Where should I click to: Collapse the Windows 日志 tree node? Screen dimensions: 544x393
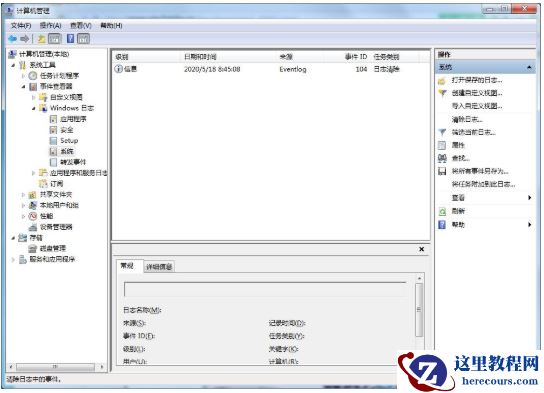coord(34,108)
